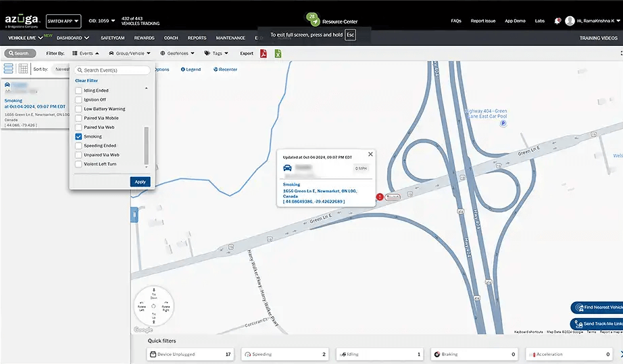Open the Labs link
This screenshot has width=623, height=364.
click(540, 21)
